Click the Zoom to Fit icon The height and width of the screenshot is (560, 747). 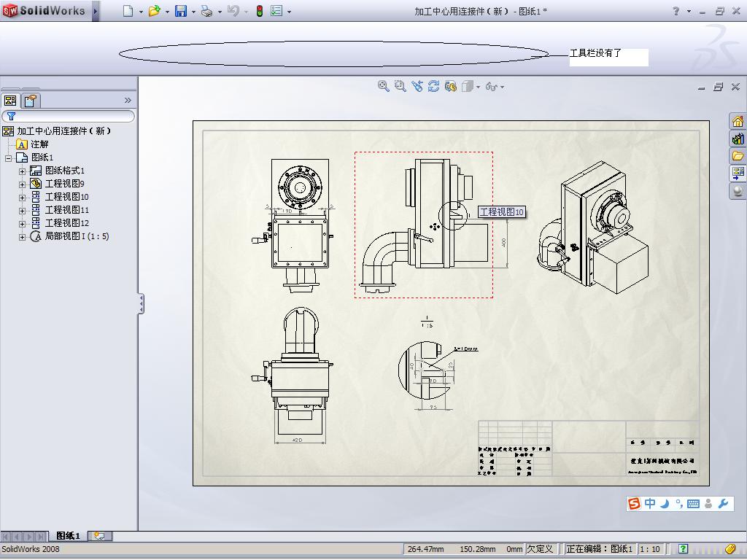pos(383,86)
